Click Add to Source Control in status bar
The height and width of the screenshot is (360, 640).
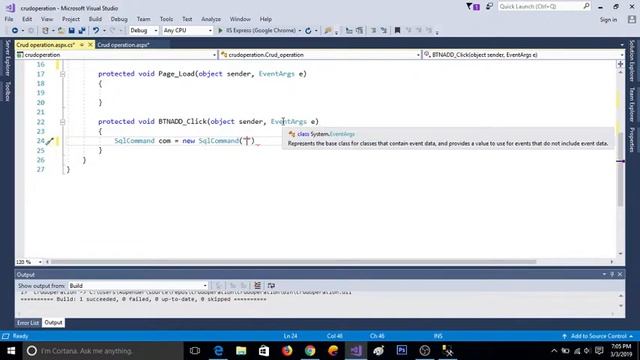coord(598,336)
